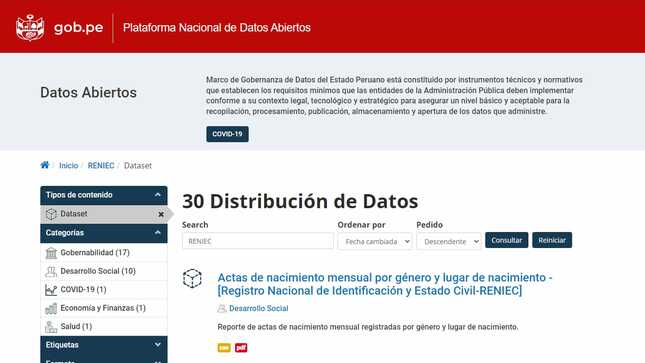Screen dimensions: 645x363
Task: Open the Ordenar por dropdown
Action: 375,241
